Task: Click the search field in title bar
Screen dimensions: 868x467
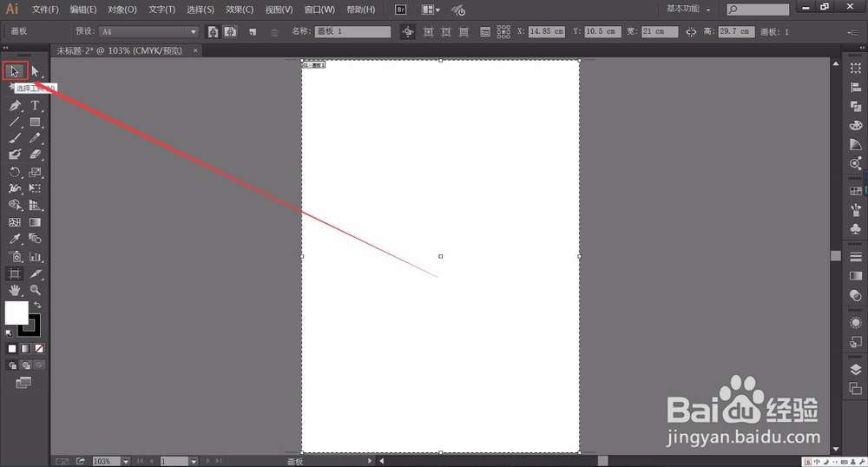Action: tap(758, 9)
